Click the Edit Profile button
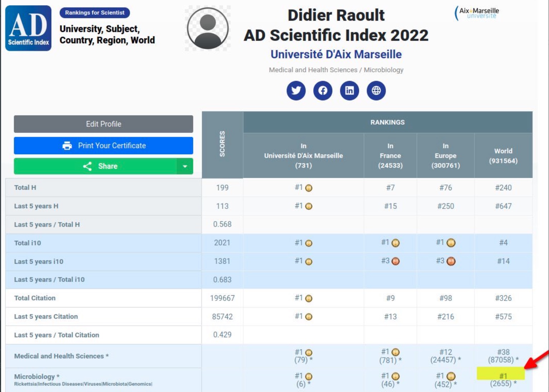The image size is (549, 392). pos(104,124)
